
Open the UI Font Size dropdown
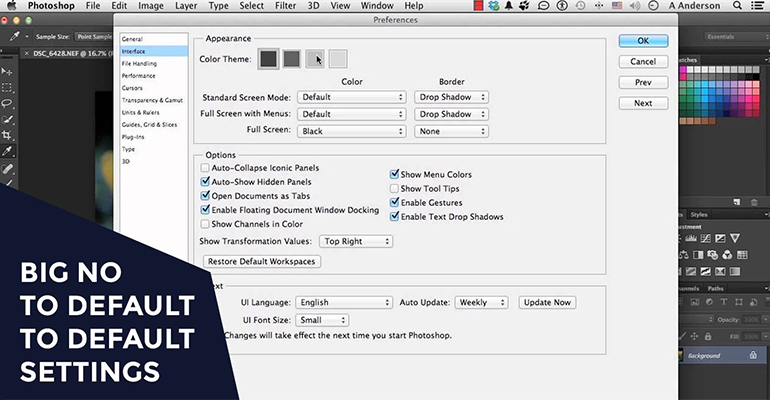point(322,320)
